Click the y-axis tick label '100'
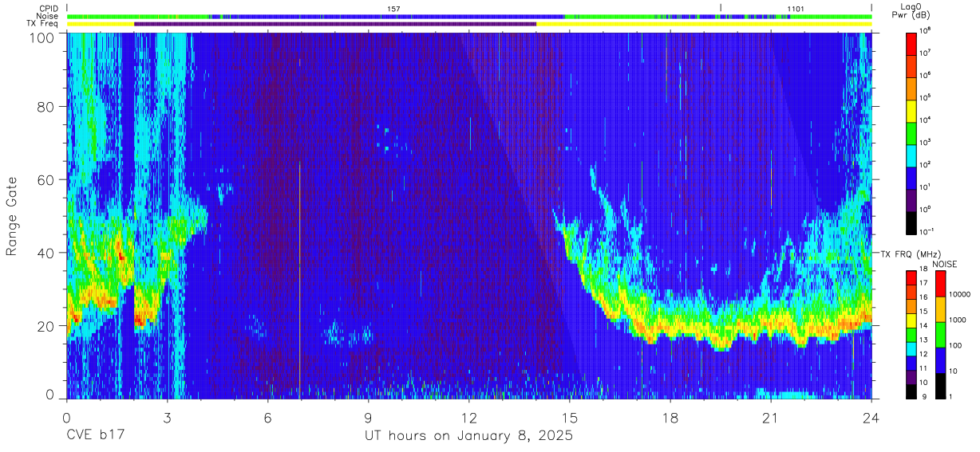 pyautogui.click(x=42, y=37)
